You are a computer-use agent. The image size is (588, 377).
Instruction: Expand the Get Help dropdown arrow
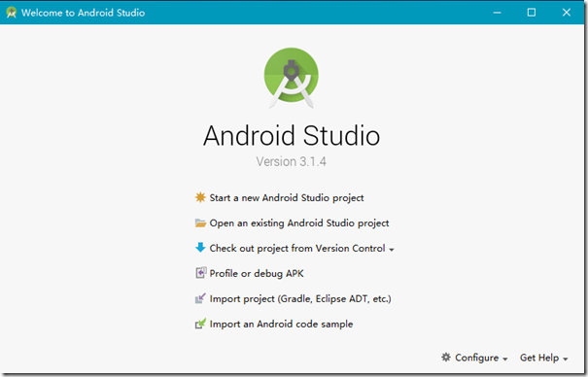pos(565,359)
